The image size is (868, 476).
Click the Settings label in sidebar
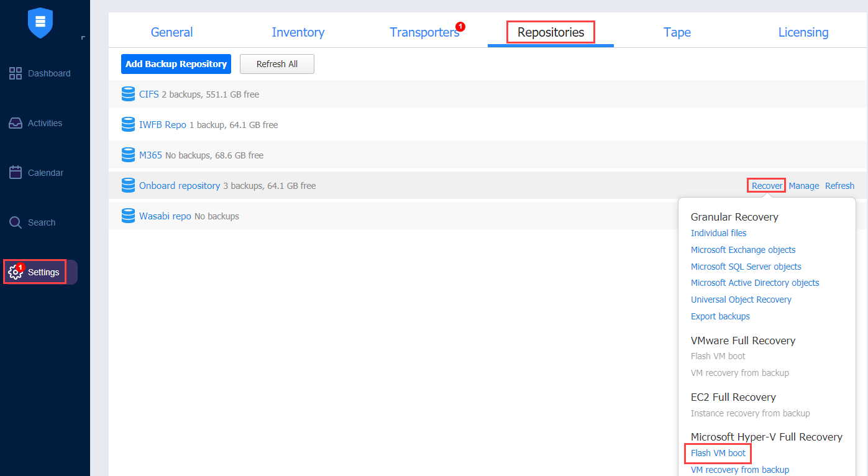[43, 272]
